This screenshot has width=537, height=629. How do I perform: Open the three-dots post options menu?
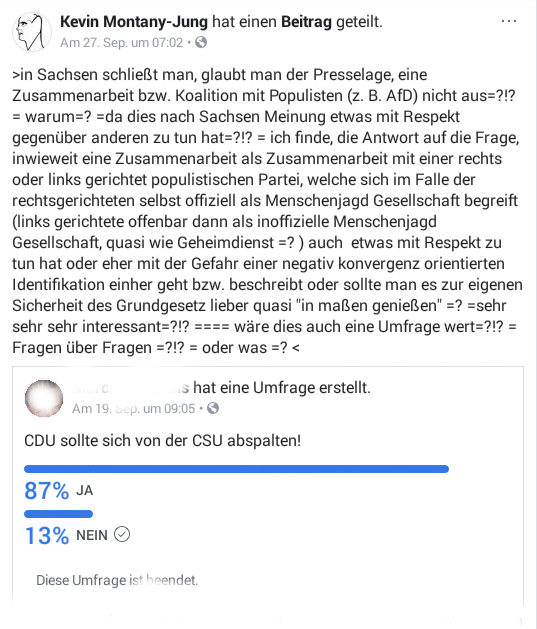(x=509, y=21)
